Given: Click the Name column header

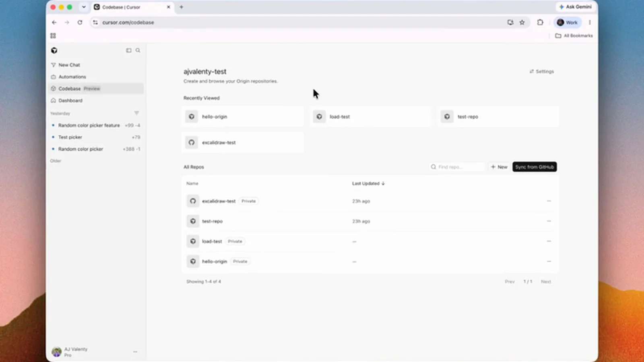Looking at the screenshot, I should pyautogui.click(x=192, y=183).
